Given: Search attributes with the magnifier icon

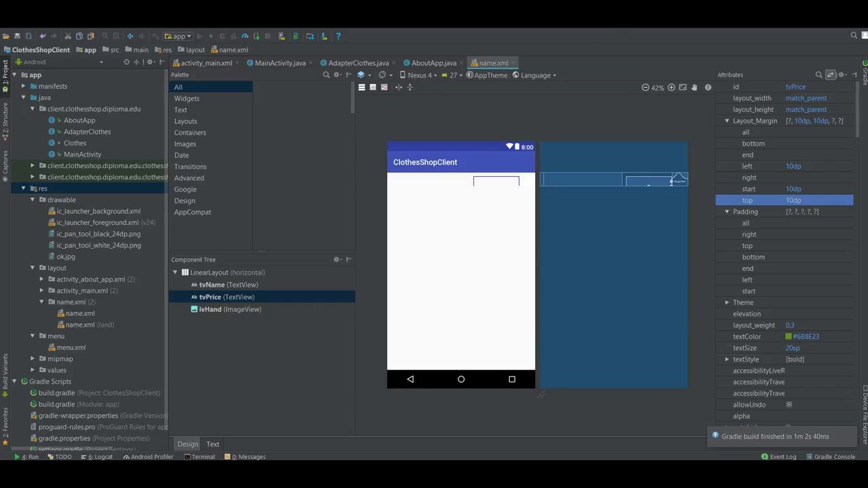Looking at the screenshot, I should 819,75.
